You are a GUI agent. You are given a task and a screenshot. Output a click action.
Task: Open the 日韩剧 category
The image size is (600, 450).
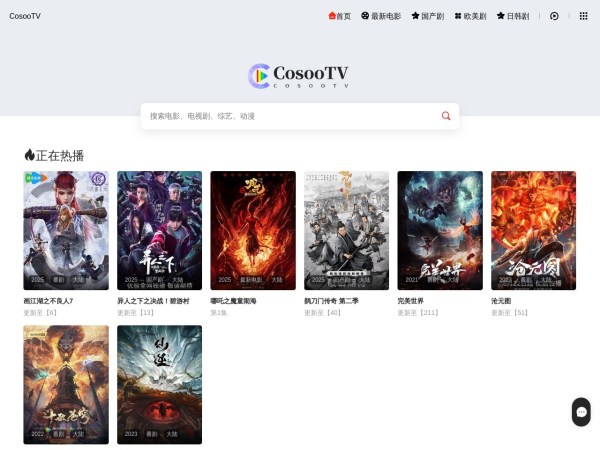[x=513, y=16]
